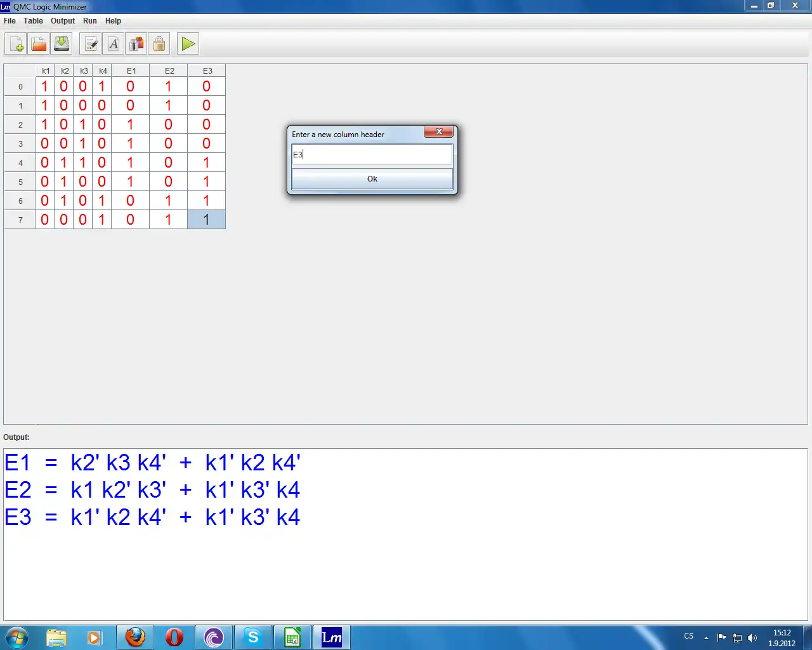Select the E3 column header
This screenshot has width=812, height=650.
[207, 70]
